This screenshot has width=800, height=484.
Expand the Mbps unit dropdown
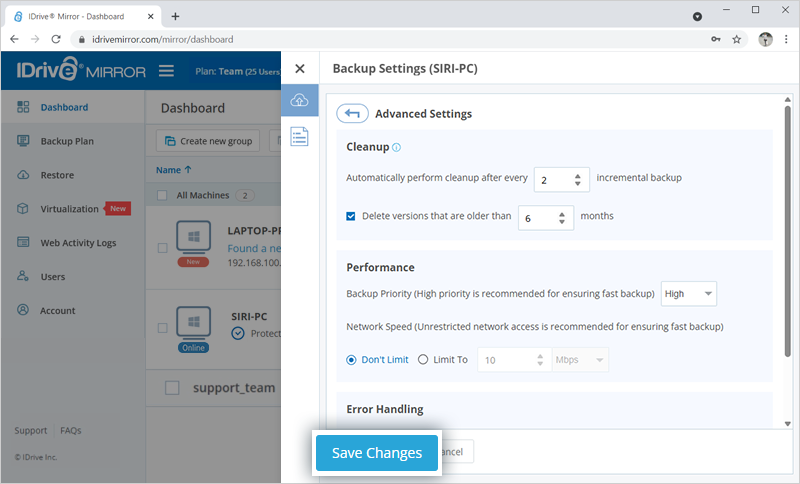point(580,360)
